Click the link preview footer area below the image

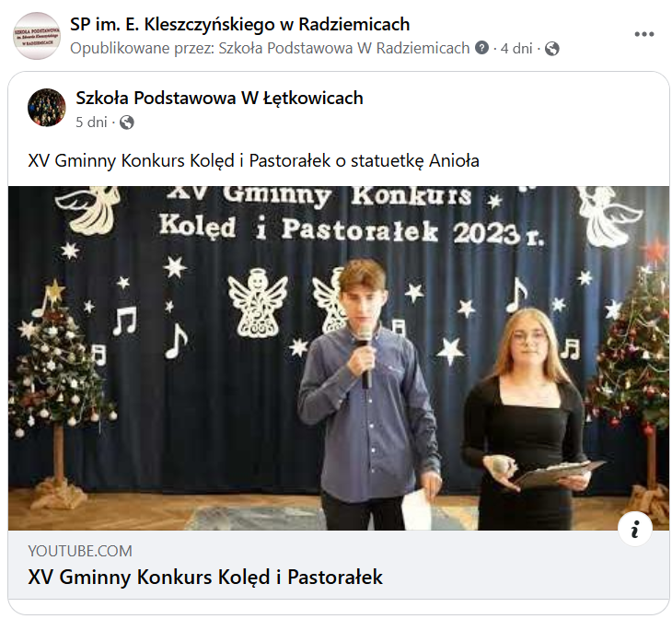click(x=339, y=565)
